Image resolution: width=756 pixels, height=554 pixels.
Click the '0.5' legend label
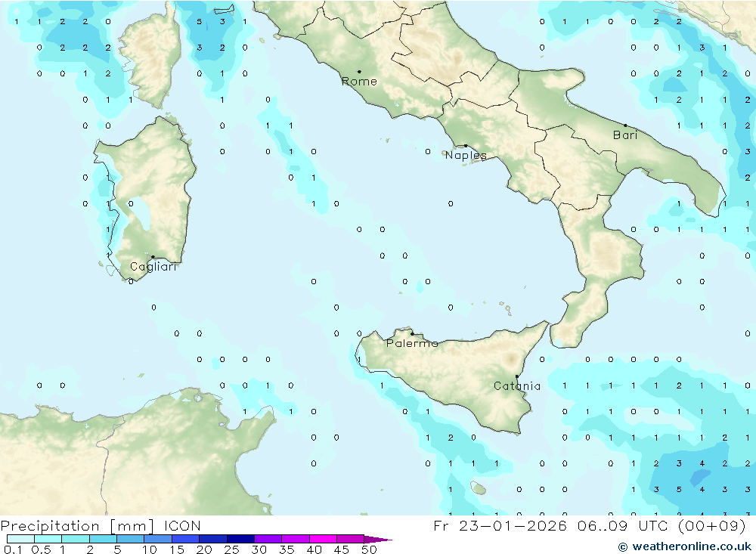coord(41,549)
